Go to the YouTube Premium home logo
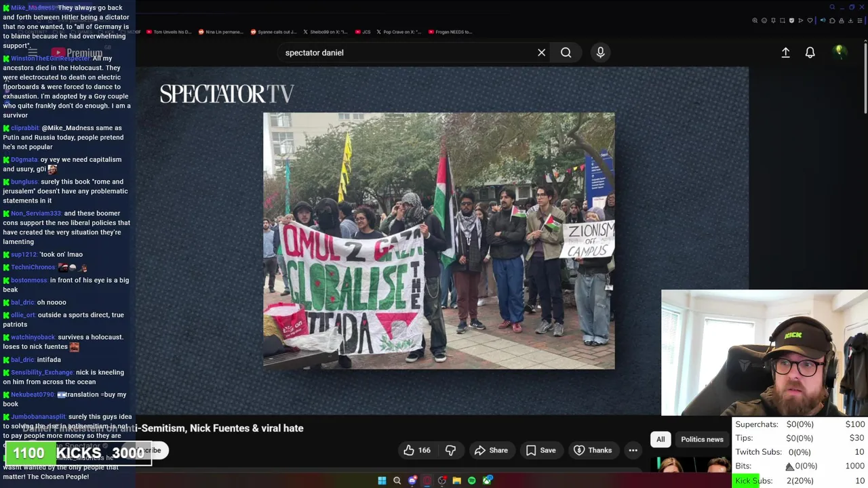This screenshot has height=488, width=868. point(77,53)
